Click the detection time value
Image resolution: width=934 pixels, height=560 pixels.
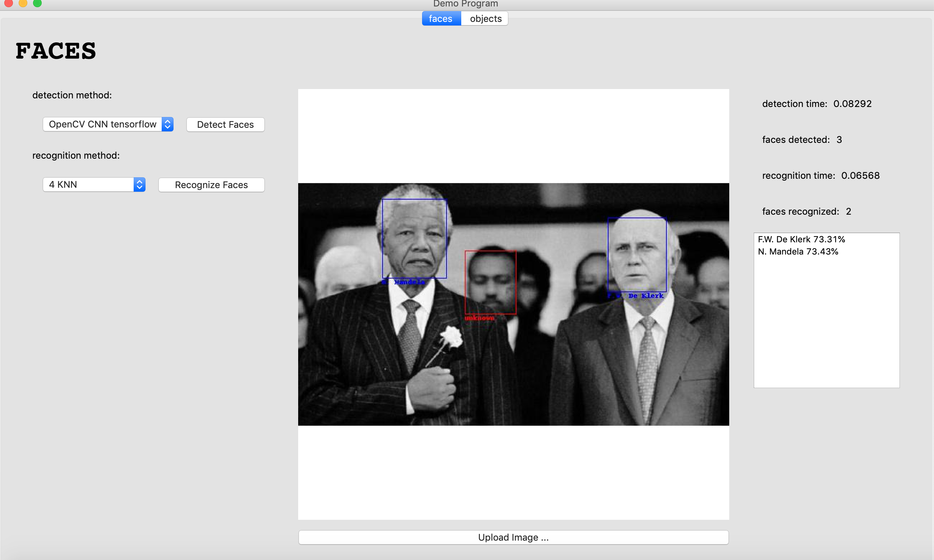[852, 103]
